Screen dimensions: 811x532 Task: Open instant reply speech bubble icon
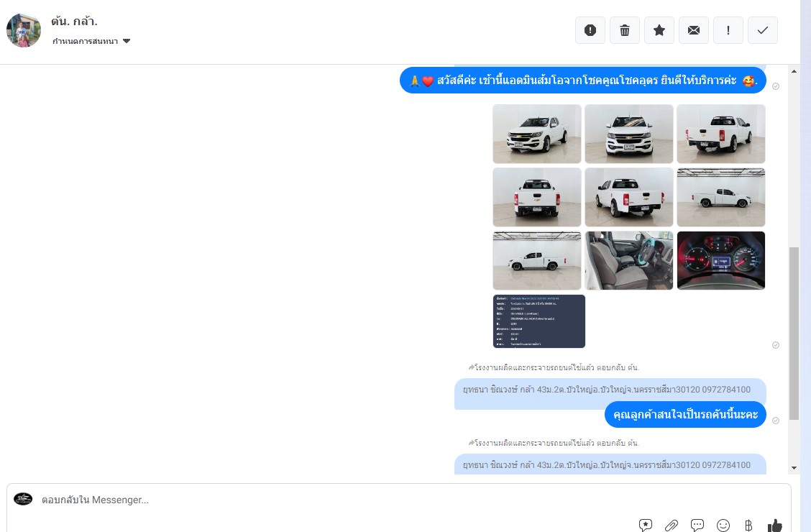(697, 525)
